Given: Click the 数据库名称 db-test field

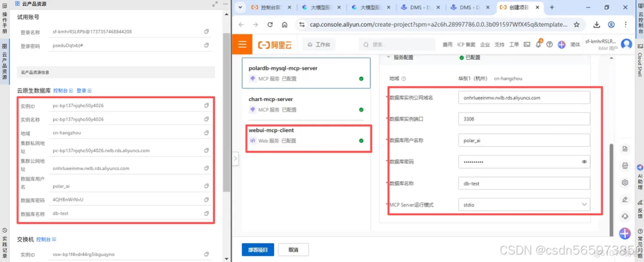Looking at the screenshot, I should tap(524, 183).
